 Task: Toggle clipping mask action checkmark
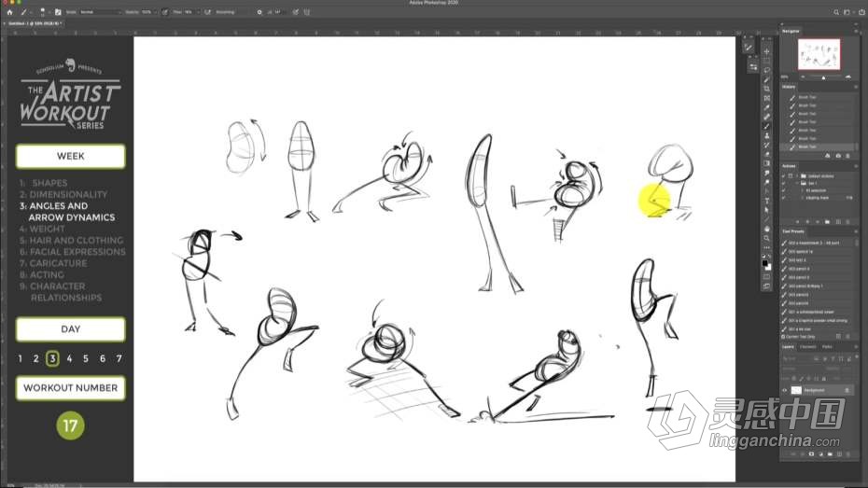[x=783, y=198]
